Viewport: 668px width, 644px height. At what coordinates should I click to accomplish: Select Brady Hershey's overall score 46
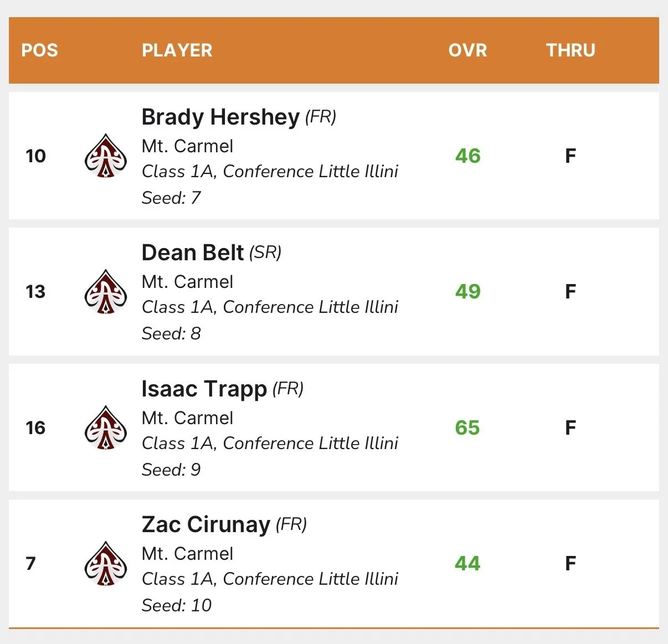coord(468,156)
